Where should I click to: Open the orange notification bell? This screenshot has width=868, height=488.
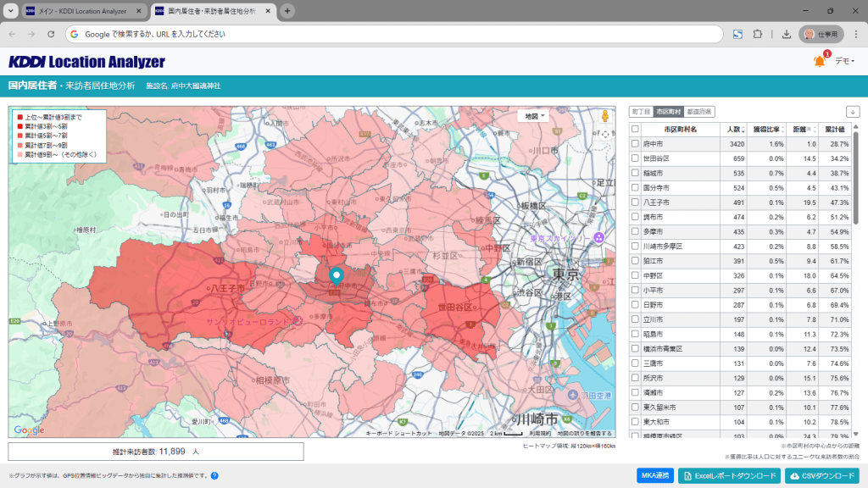819,61
